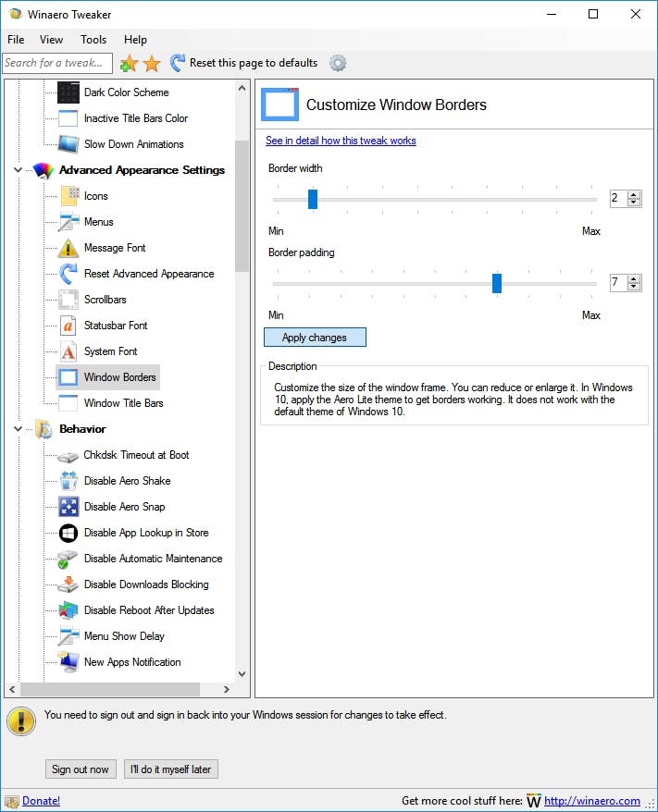The width and height of the screenshot is (658, 812).
Task: Click the Disable Reboot After Updates icon
Action: [68, 610]
